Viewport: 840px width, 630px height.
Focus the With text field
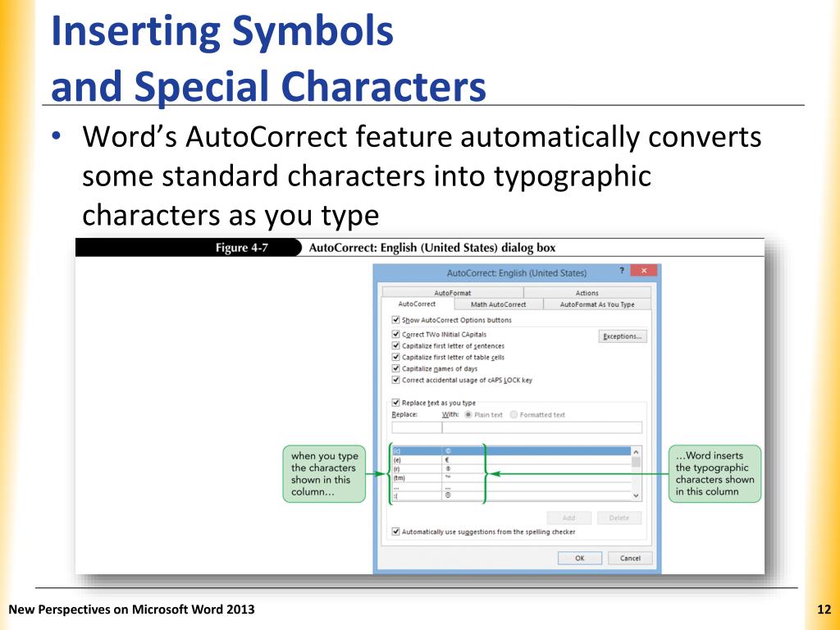pyautogui.click(x=541, y=427)
